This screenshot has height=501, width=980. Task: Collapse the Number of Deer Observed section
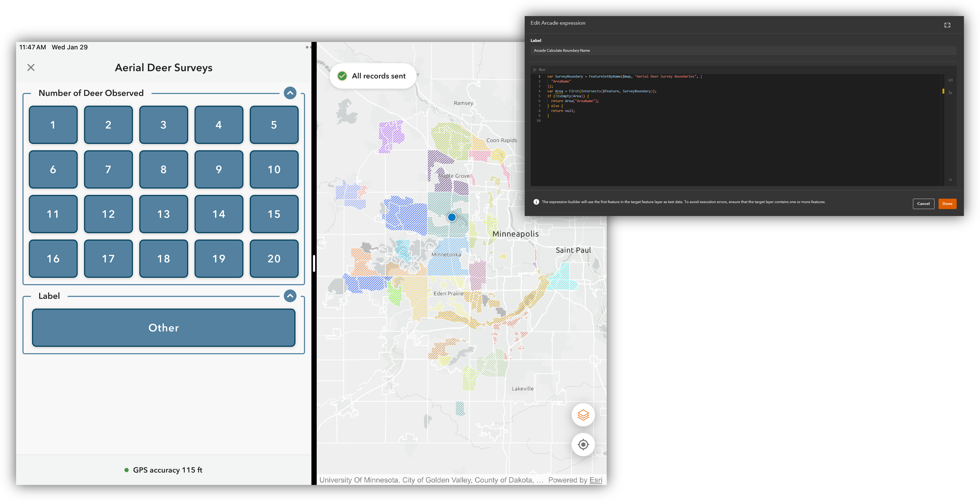coord(290,93)
